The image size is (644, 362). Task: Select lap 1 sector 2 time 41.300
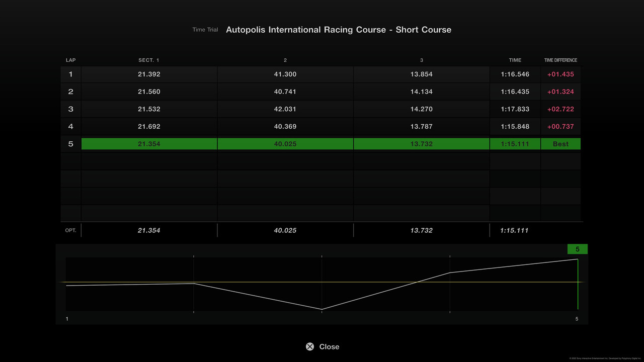pos(285,74)
